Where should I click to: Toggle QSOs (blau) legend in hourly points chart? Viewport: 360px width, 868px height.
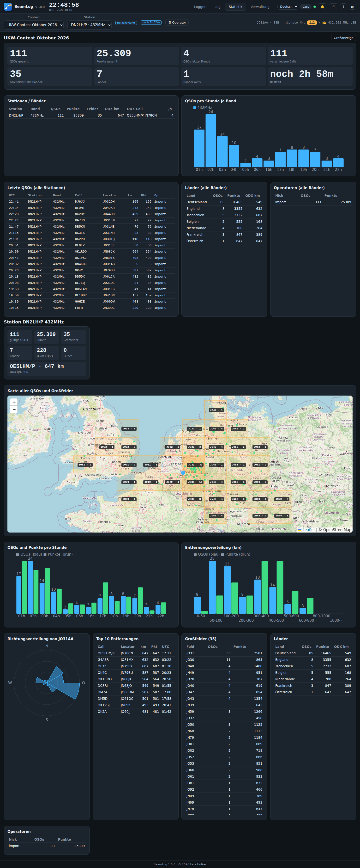(x=29, y=554)
